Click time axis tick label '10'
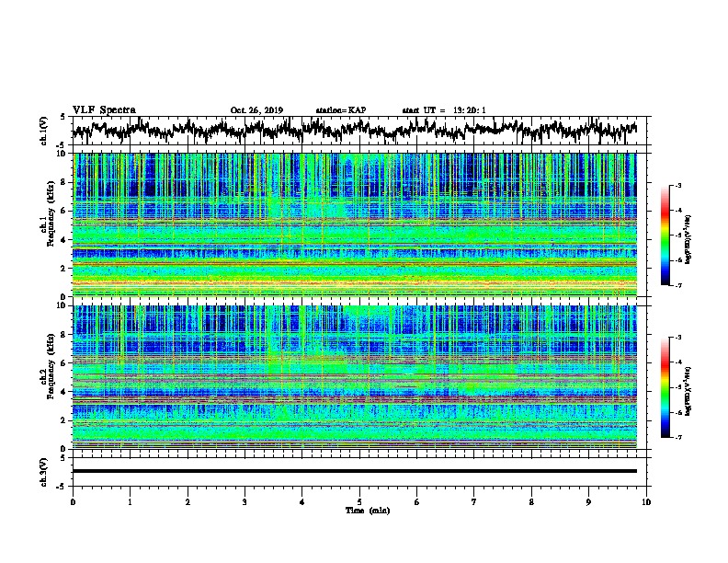The width and height of the screenshot is (728, 563). click(x=646, y=502)
